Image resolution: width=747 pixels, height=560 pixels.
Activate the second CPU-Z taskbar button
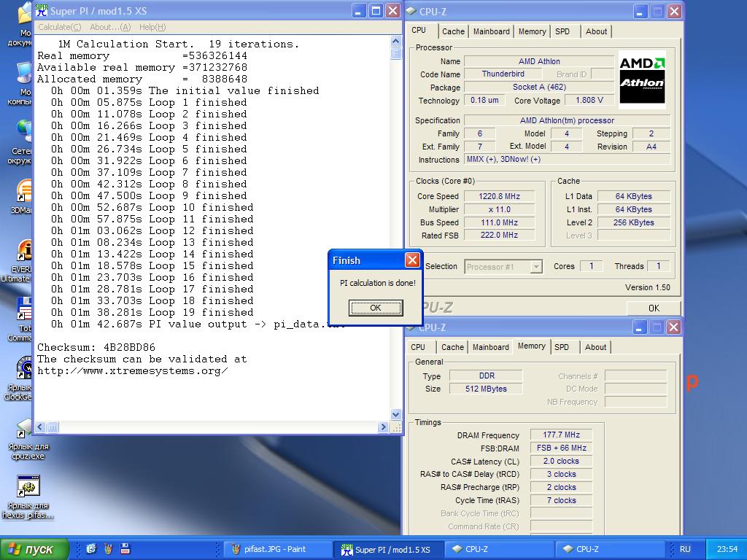(x=611, y=549)
